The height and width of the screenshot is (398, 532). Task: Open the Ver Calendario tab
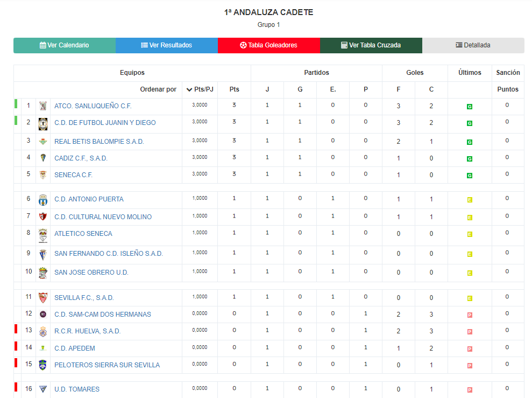[65, 45]
